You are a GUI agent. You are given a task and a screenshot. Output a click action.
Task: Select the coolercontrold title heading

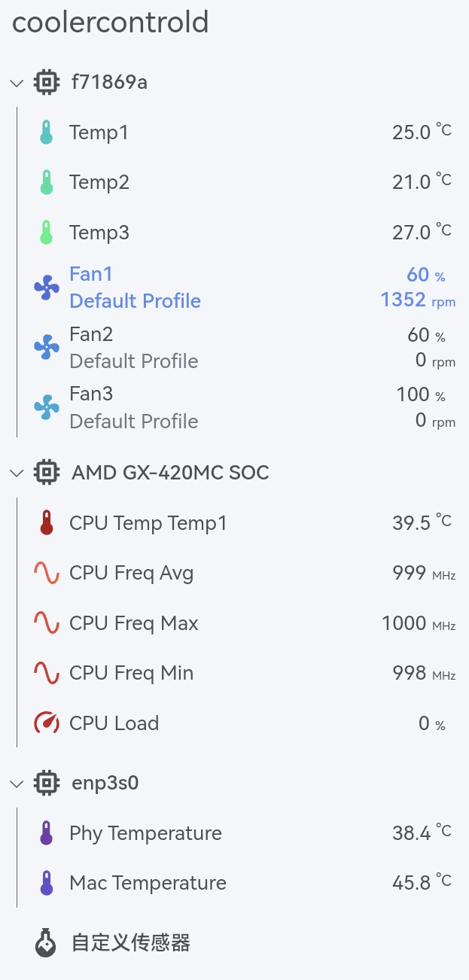[110, 23]
